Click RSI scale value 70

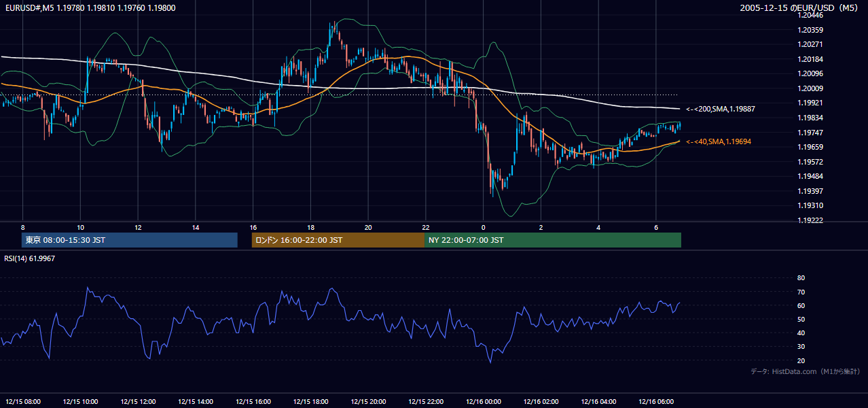pos(801,292)
